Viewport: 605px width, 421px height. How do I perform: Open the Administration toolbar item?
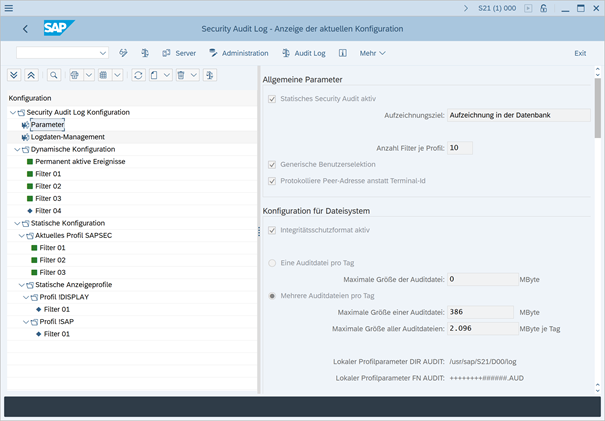coord(238,53)
